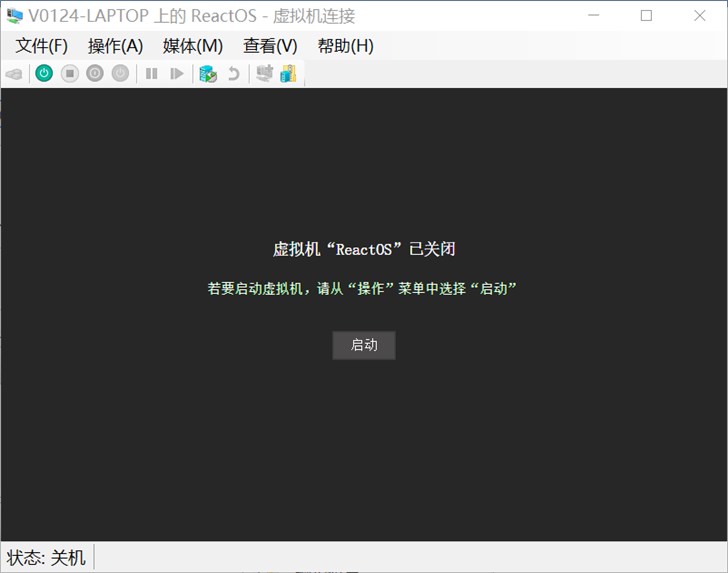Click the 启动 button to start VM
The width and height of the screenshot is (728, 573).
click(364, 345)
